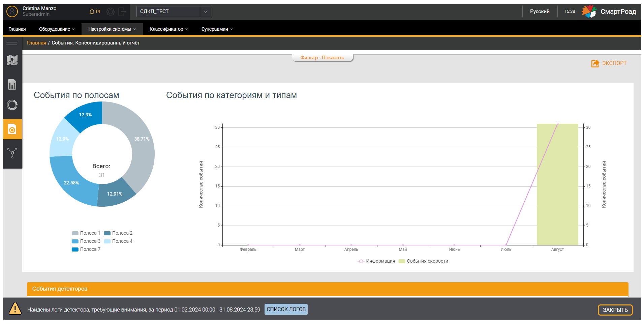Click the События по полосам heading
The height and width of the screenshot is (324, 644).
(76, 95)
